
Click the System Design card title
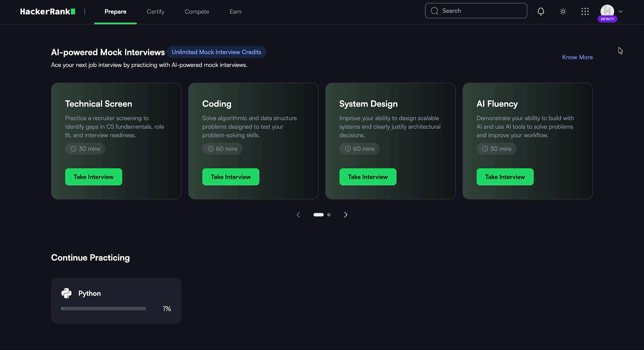point(368,104)
